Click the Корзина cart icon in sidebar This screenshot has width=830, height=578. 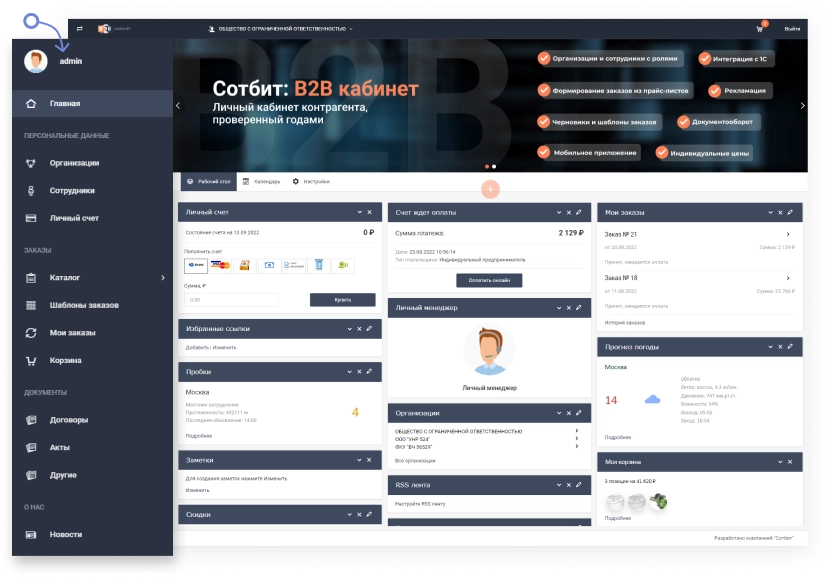31,360
